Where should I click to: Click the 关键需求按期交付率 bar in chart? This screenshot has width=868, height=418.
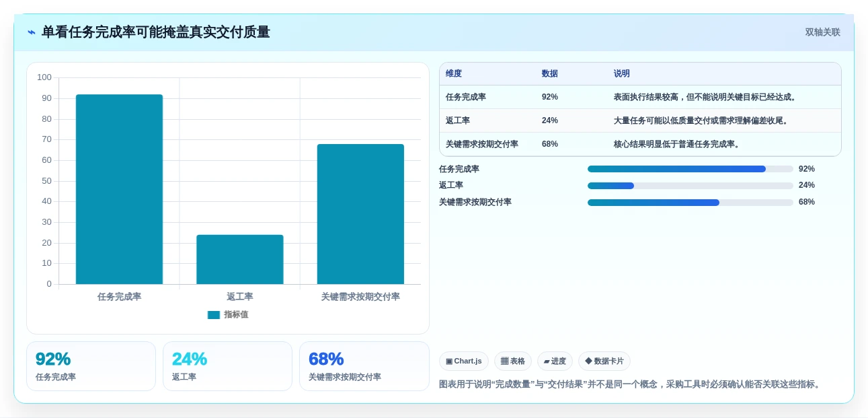[360, 214]
